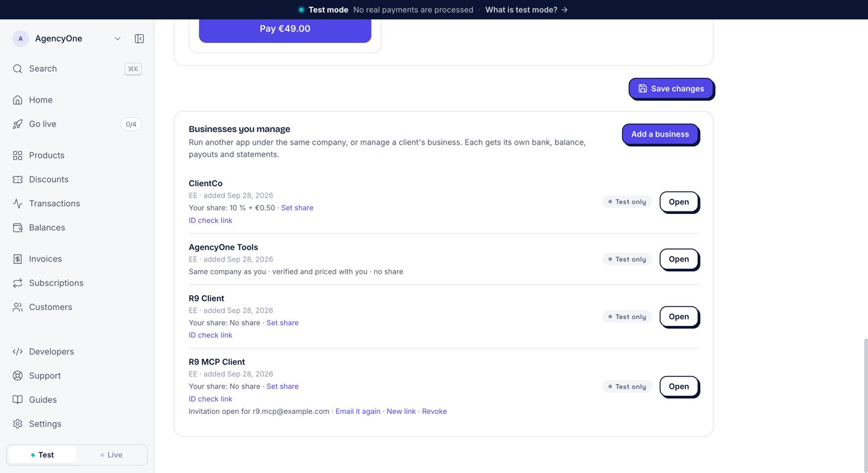Open the Search field in sidebar
Image resolution: width=868 pixels, height=473 pixels.
click(x=77, y=69)
